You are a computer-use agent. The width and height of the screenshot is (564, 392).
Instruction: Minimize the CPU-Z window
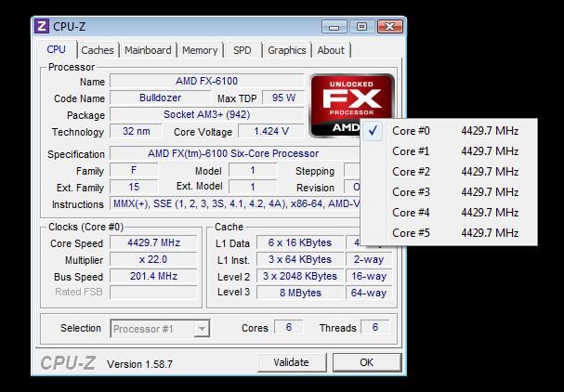click(x=334, y=27)
